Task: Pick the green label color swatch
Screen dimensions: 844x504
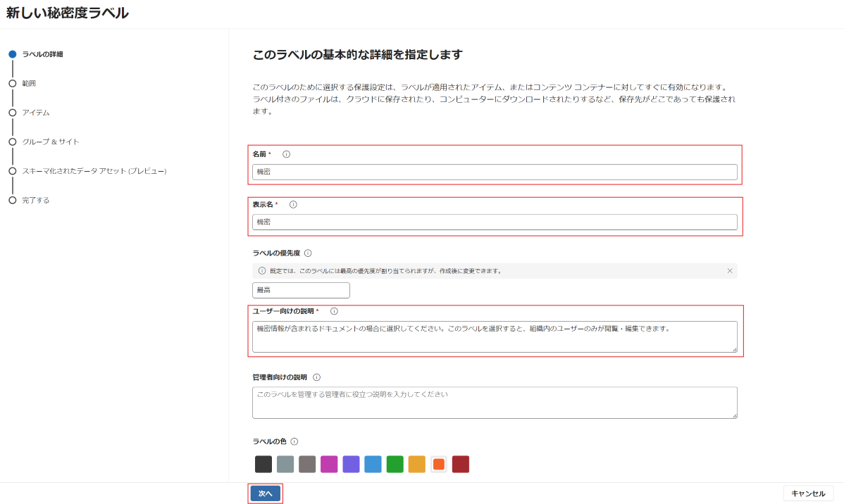Action: point(395,465)
